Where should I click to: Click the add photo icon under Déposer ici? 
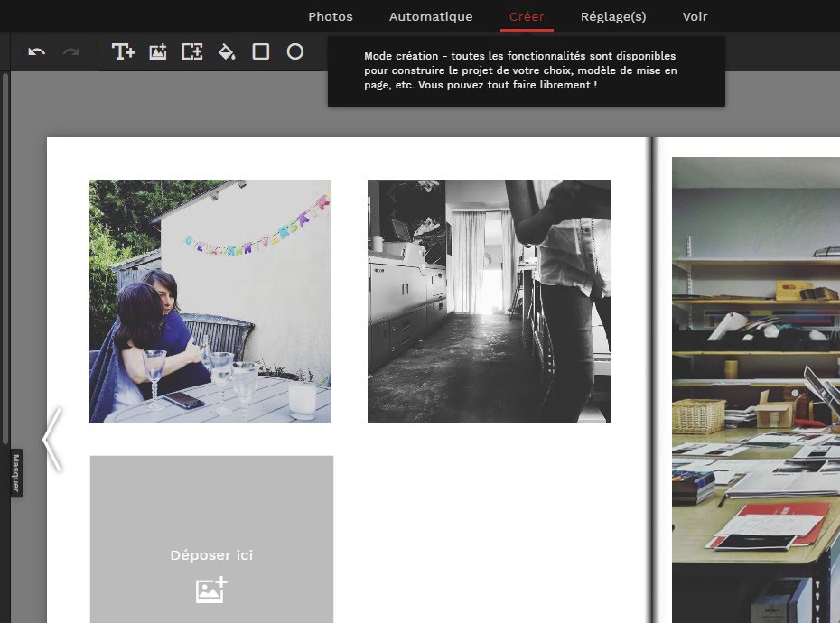point(211,590)
